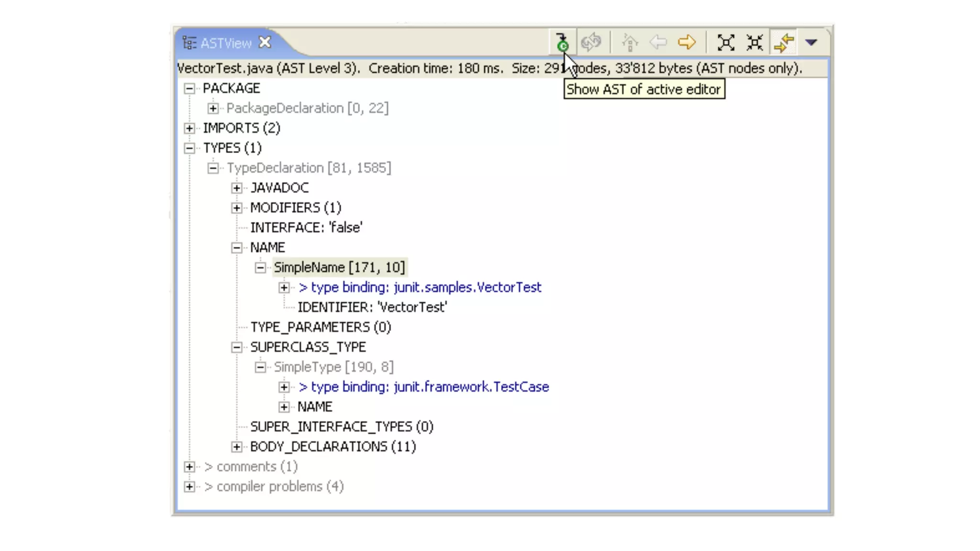Click the Collapse All icon

(755, 43)
